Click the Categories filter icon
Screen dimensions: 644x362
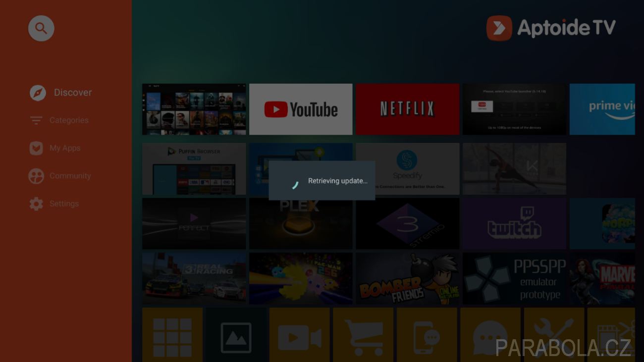pos(36,120)
